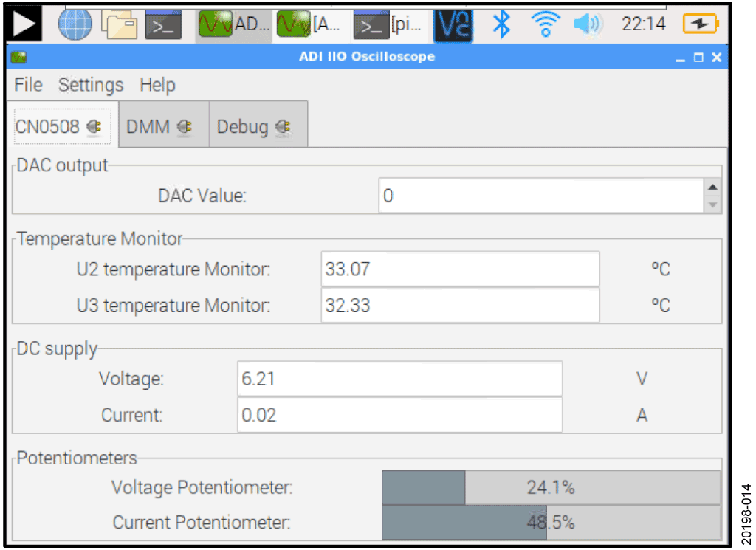Click the detach icon on DMM tab

click(x=185, y=127)
